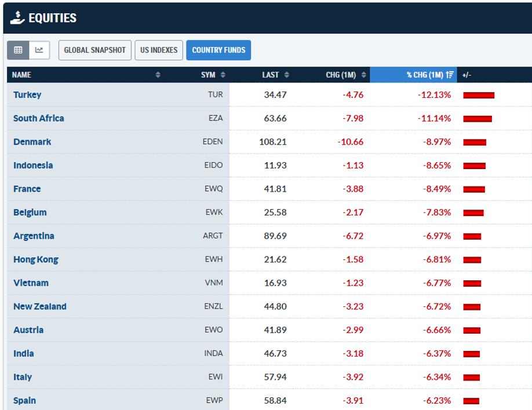Click the EWP symbol
Screen dimensions: 532x410
click(x=214, y=401)
